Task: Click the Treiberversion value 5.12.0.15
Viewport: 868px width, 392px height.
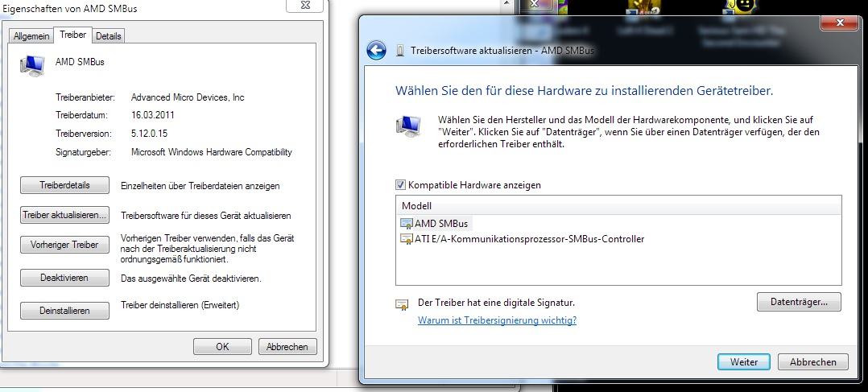Action: pyautogui.click(x=150, y=134)
